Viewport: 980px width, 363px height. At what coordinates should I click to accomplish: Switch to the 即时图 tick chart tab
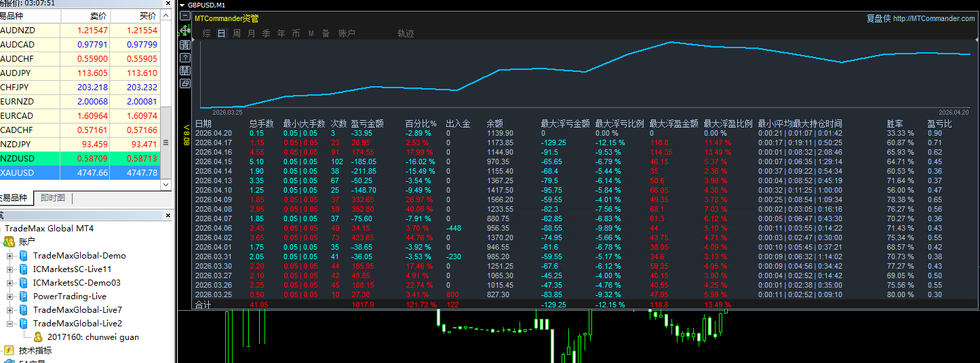(x=53, y=198)
